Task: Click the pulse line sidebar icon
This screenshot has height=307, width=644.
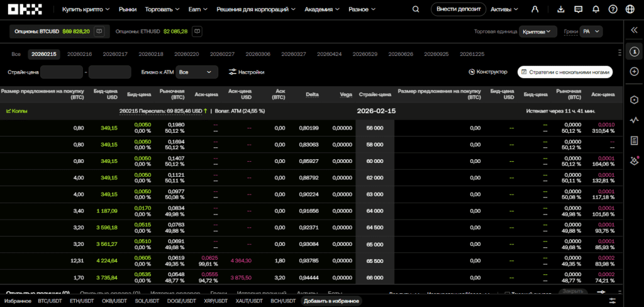Action: pos(634,120)
